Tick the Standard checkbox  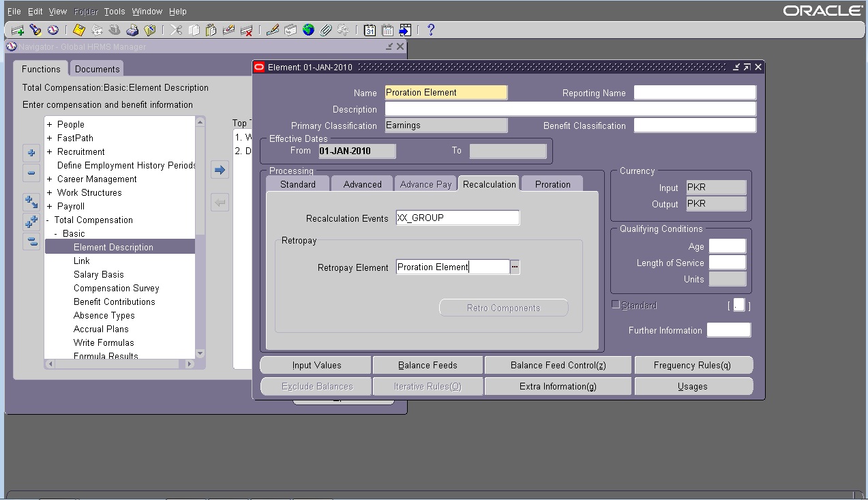(616, 305)
